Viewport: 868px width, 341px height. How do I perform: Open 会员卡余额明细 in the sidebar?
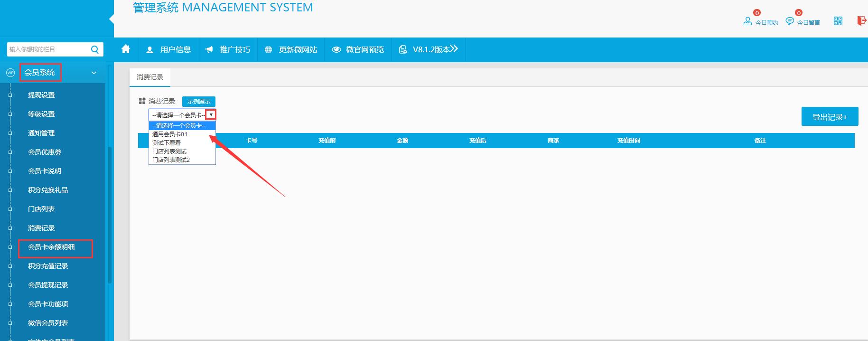tap(51, 247)
